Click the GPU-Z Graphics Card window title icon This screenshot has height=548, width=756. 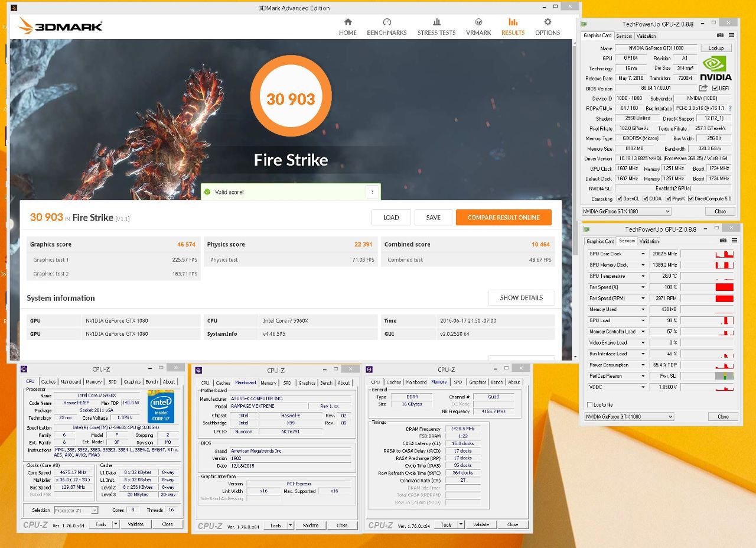584,24
